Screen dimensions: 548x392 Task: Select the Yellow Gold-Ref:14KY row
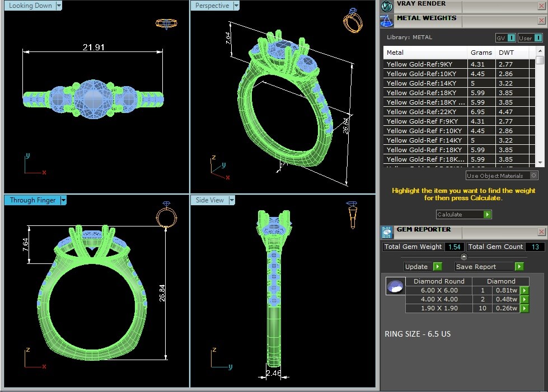[425, 83]
